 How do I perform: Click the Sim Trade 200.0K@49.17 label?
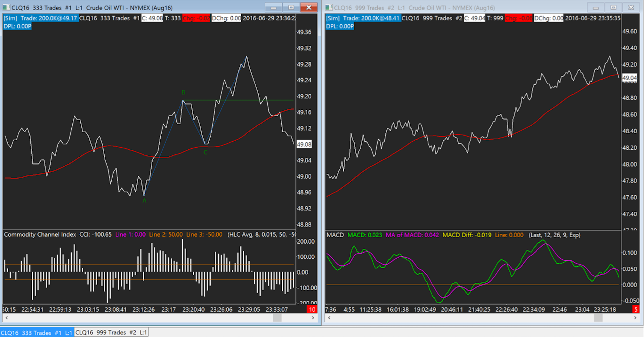[40, 18]
